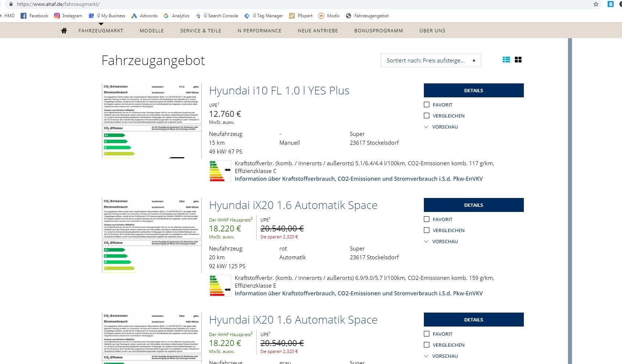Open Hyundai i10 FL 1.0 YES Plus title

point(279,90)
